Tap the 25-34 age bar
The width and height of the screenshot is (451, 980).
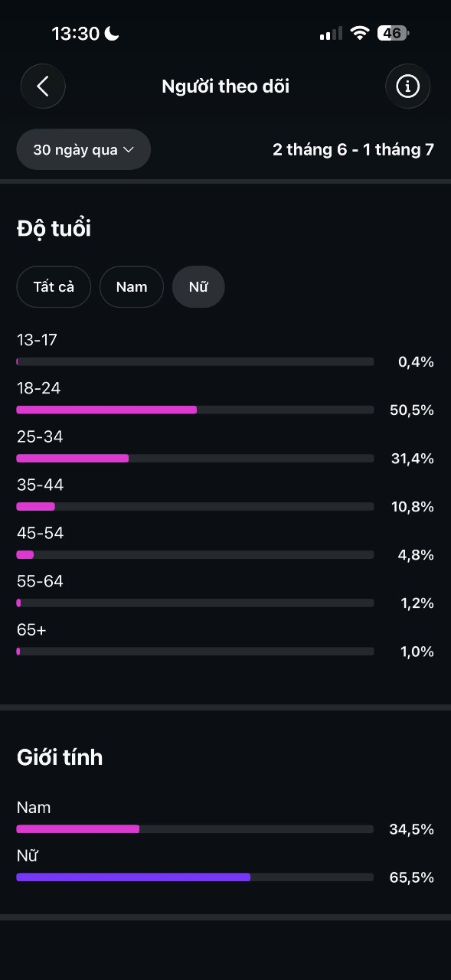(195, 458)
